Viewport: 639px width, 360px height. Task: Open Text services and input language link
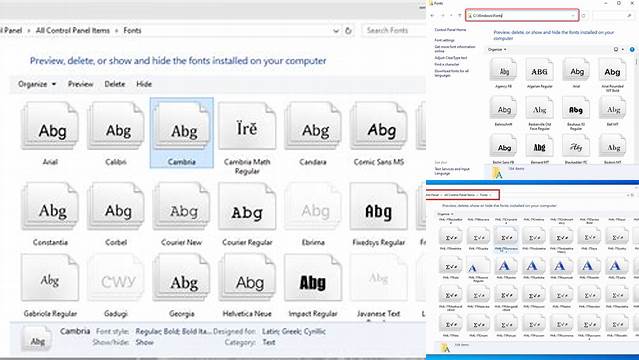point(452,171)
